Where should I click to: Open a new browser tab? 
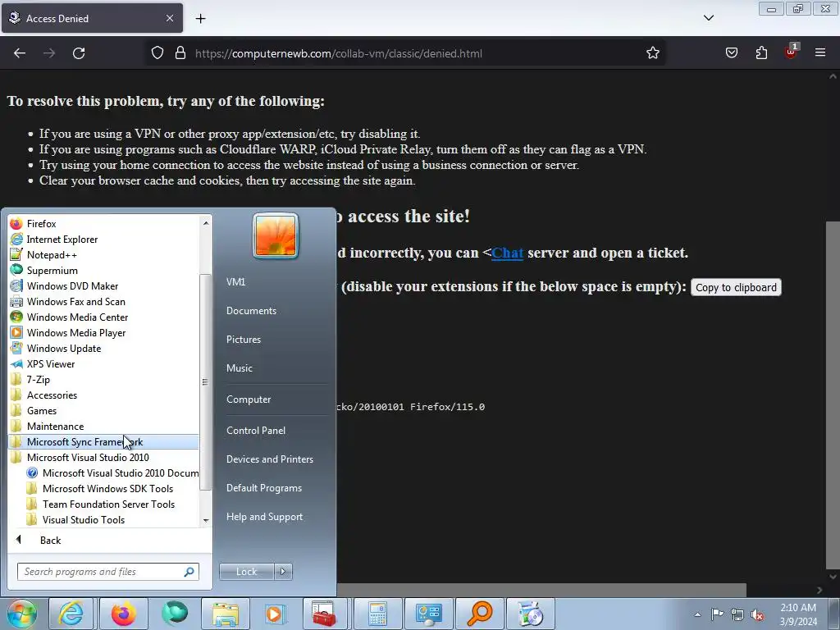pos(200,18)
